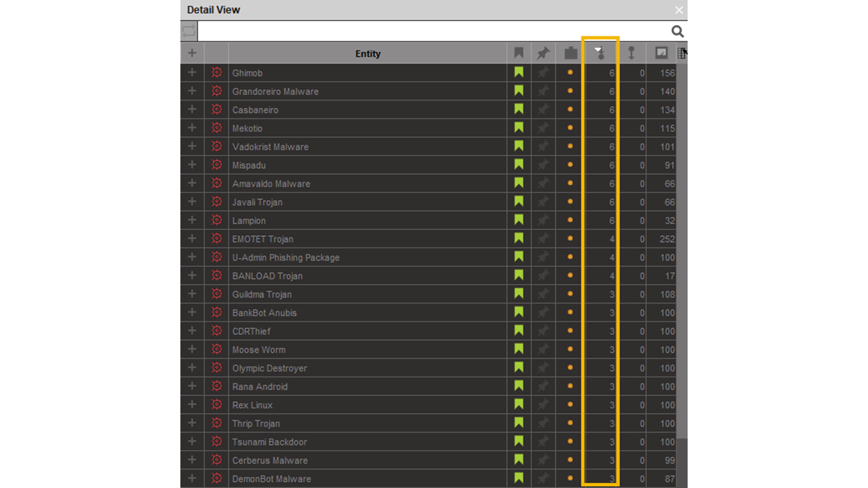Expand the Grandoreiro Malware row
868x488 pixels.
pos(192,91)
